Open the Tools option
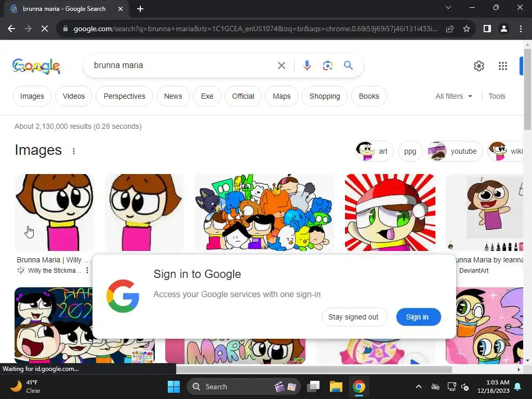Screen dimensions: 532x399 pos(497,96)
